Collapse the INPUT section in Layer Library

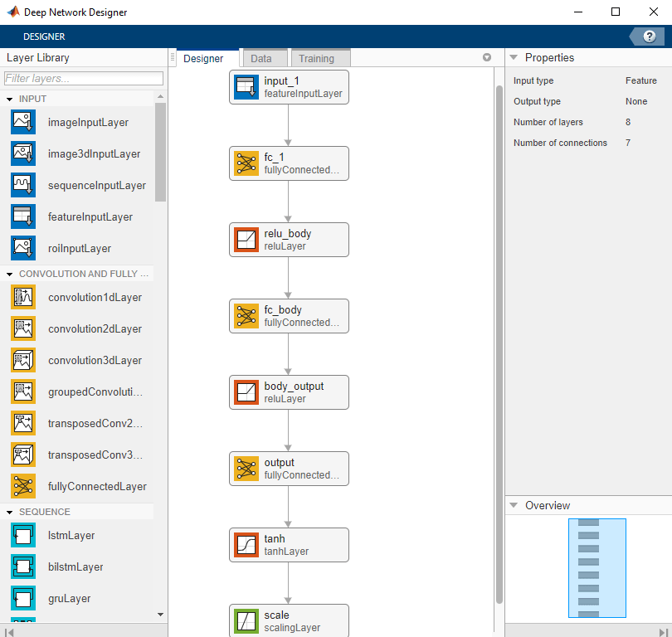click(9, 99)
